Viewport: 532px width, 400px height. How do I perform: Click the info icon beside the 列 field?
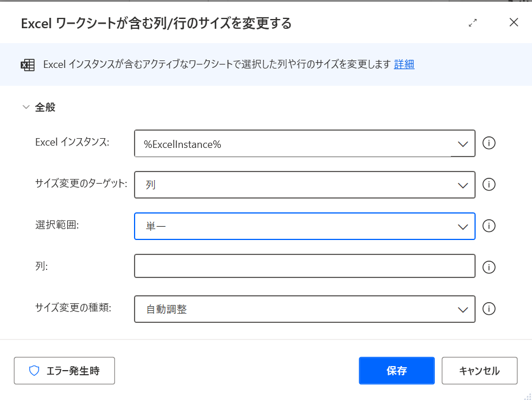[489, 267]
